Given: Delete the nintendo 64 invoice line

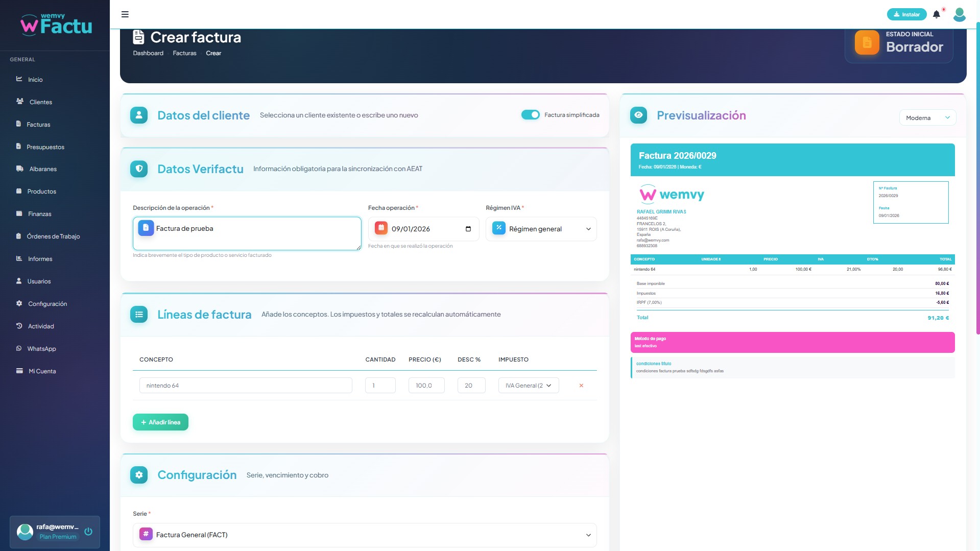Looking at the screenshot, I should tap(581, 386).
